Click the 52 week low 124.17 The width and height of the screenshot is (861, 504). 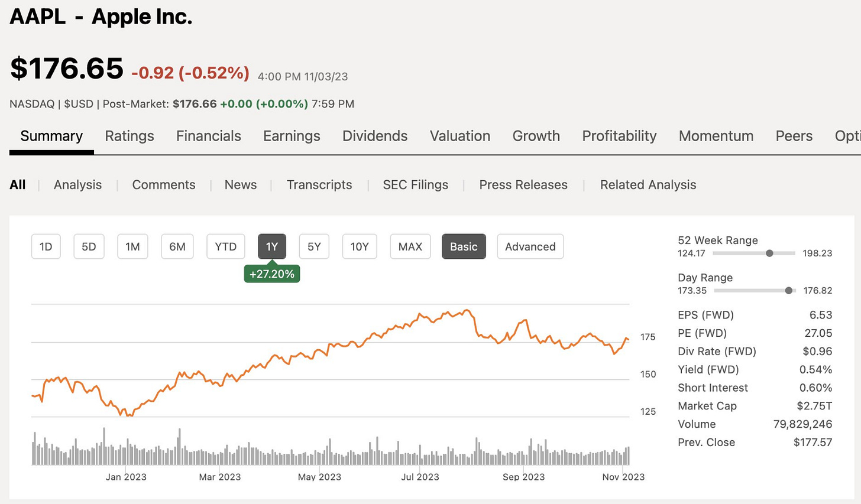pos(691,253)
